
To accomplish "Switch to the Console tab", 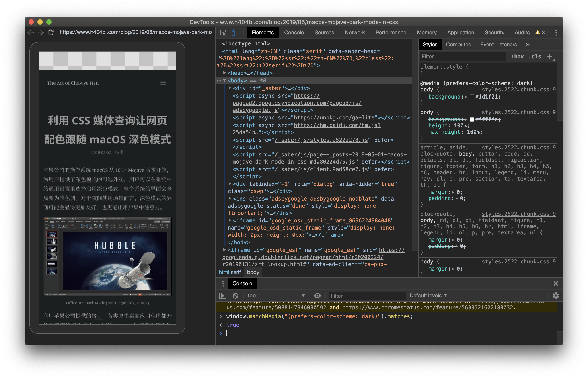I will [x=294, y=33].
